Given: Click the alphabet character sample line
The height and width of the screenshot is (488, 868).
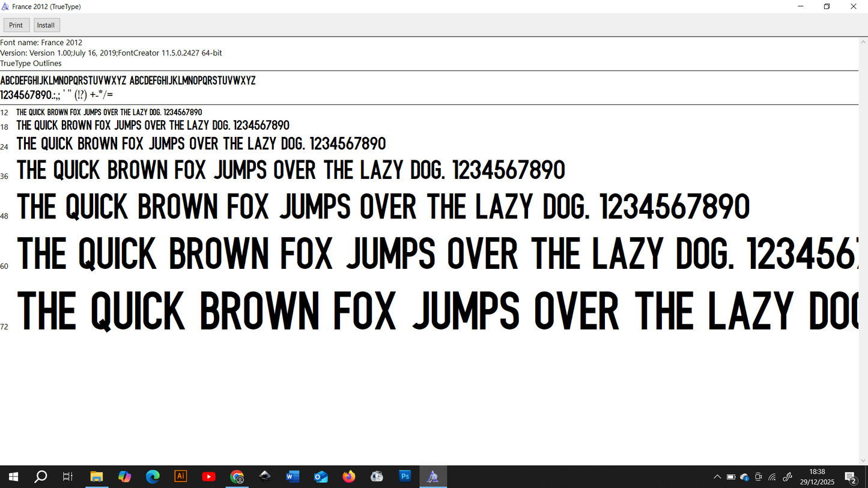Looking at the screenshot, I should click(128, 80).
